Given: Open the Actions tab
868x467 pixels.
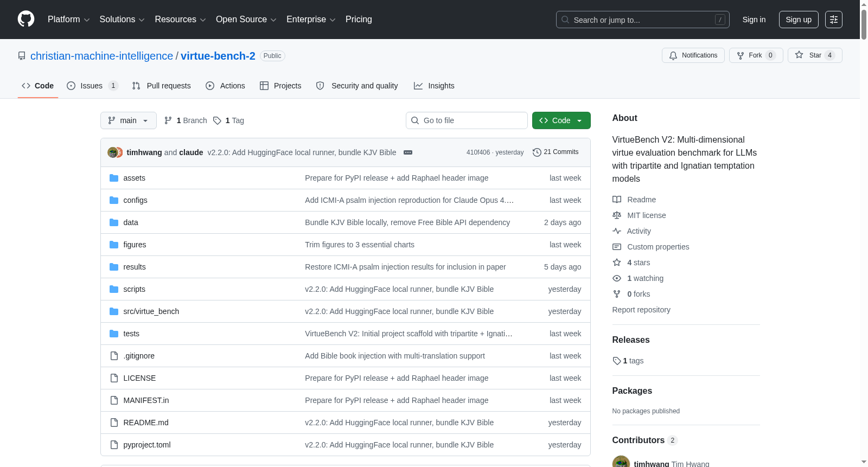Looking at the screenshot, I should [226, 86].
